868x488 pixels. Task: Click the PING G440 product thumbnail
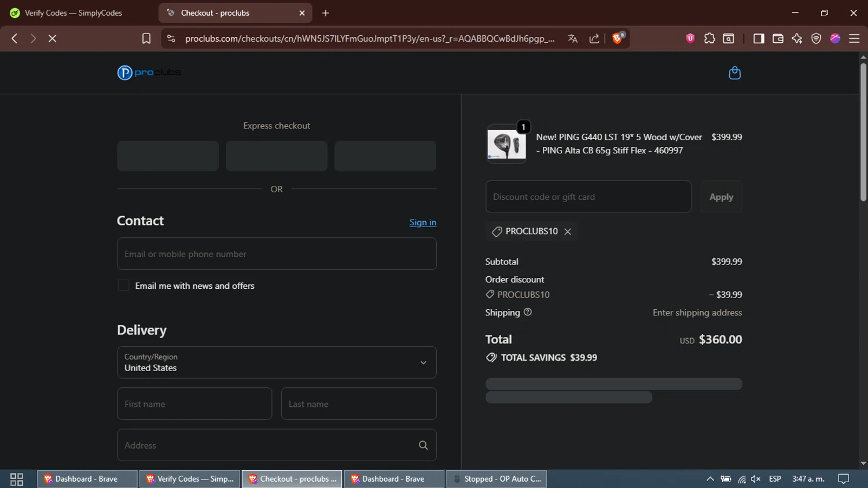[x=506, y=144]
